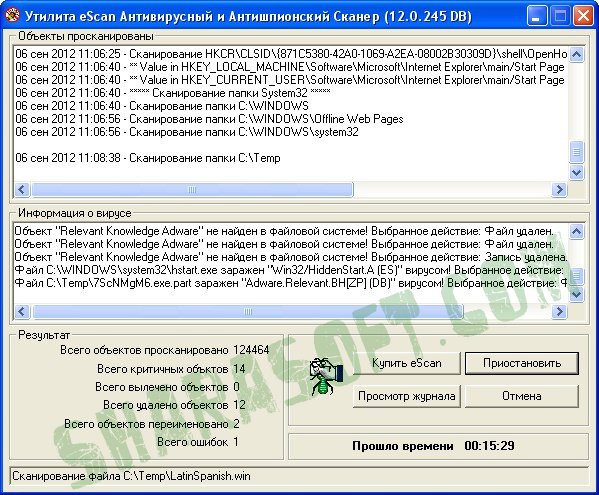The image size is (599, 495).
Task: Open log via Просмотр журнала button
Action: 406,396
